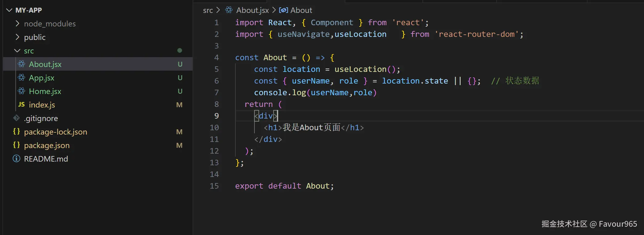Image resolution: width=644 pixels, height=235 pixels.
Task: Click the braces icon beside package-lock.json
Action: coord(16,131)
